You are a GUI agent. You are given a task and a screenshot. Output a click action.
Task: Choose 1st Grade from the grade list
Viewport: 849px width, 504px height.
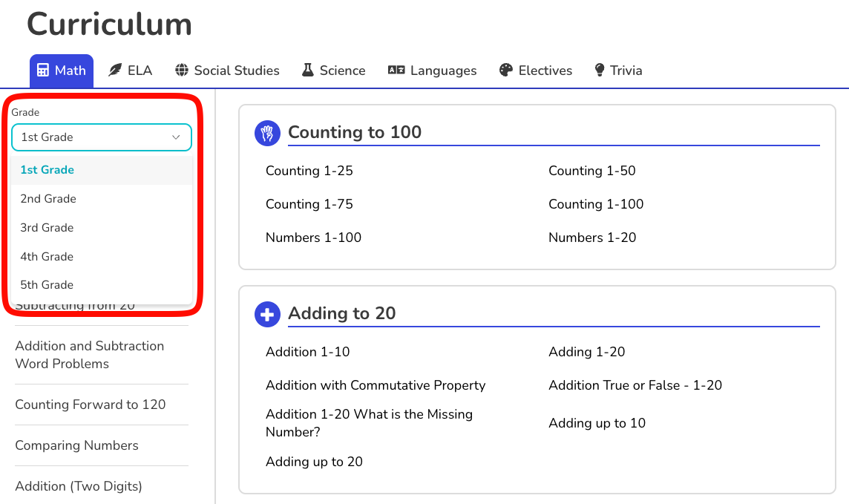[102, 170]
